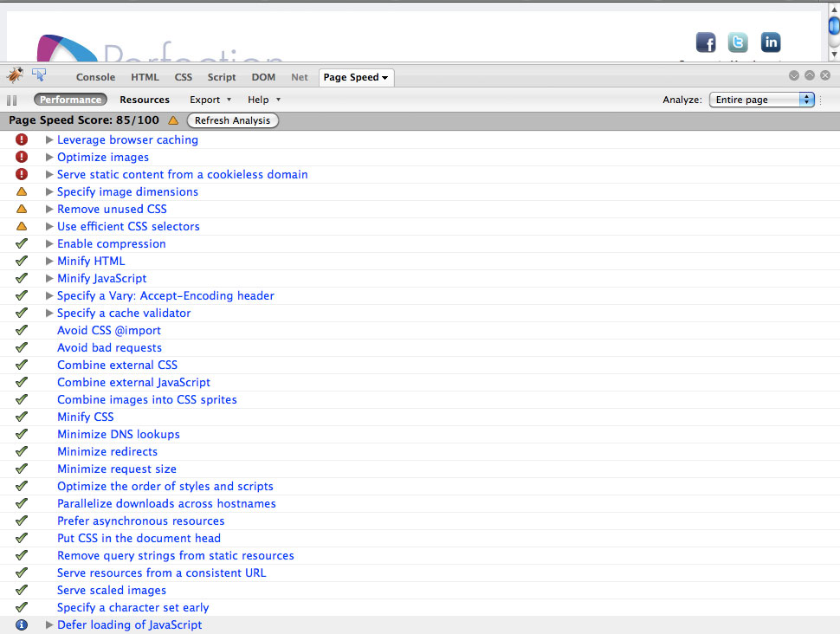Screen dimensions: 840x634
Task: Open the Minimize DNS lookups link
Action: click(x=119, y=434)
